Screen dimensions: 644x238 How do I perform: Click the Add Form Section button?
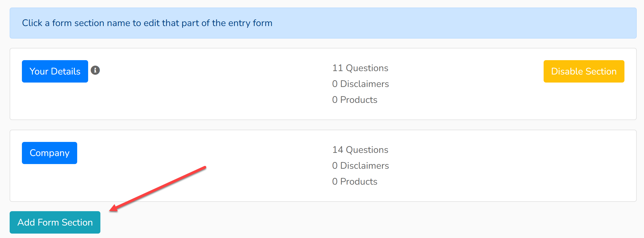(x=55, y=222)
